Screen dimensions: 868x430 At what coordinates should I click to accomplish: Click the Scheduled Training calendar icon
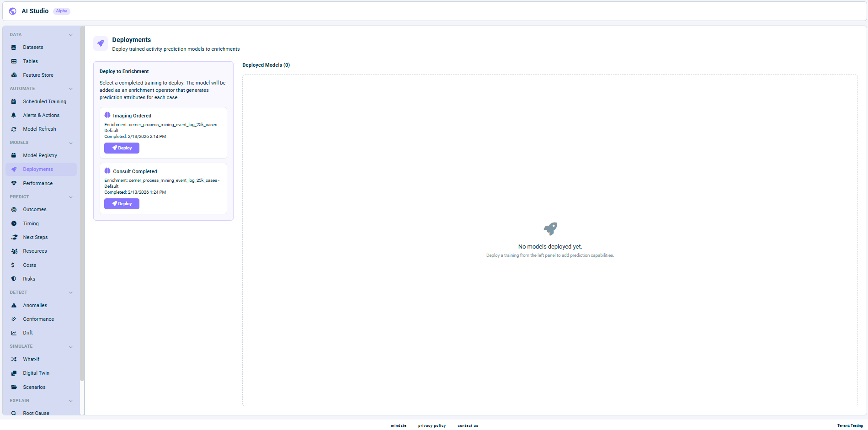point(14,101)
